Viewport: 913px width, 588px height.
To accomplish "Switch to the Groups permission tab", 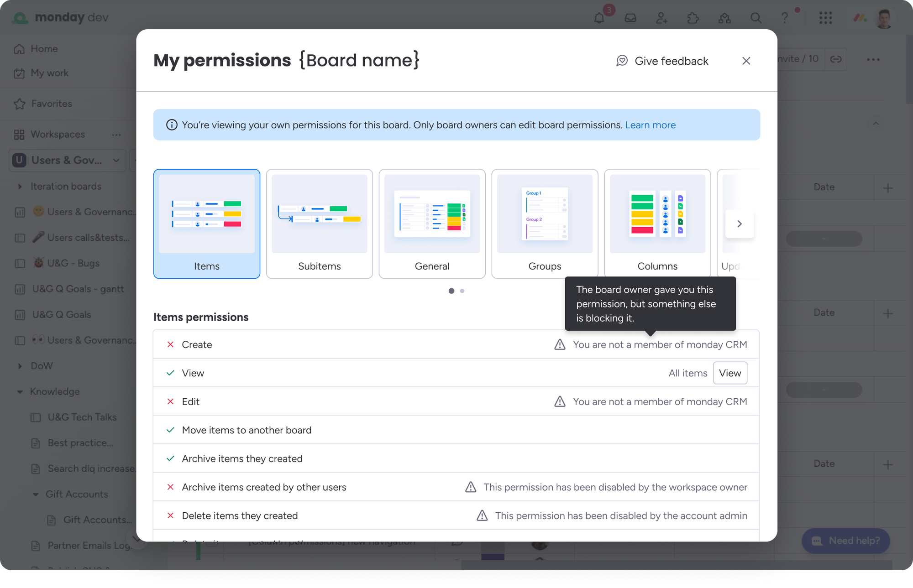I will pyautogui.click(x=545, y=224).
